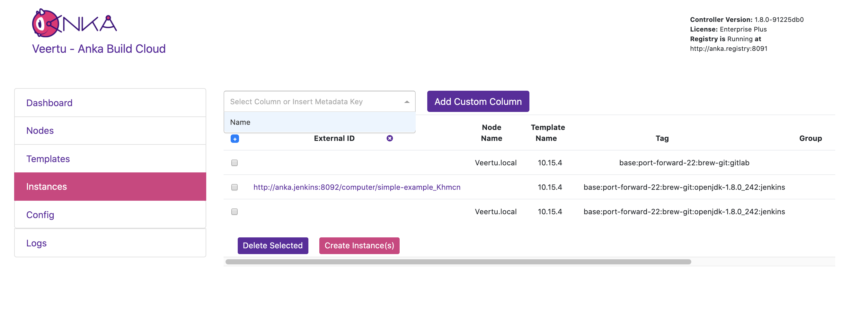Click the horizontal scrollbar below the table
The height and width of the screenshot is (312, 868).
(x=458, y=262)
